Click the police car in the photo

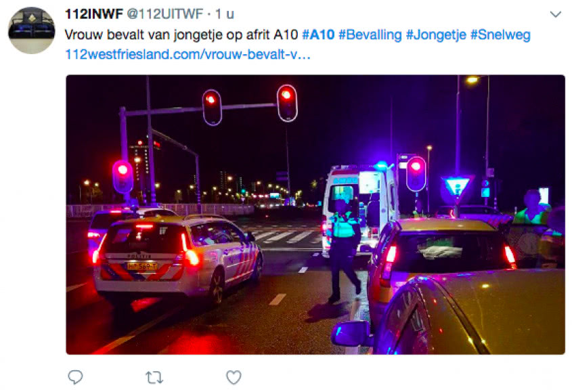(x=177, y=257)
